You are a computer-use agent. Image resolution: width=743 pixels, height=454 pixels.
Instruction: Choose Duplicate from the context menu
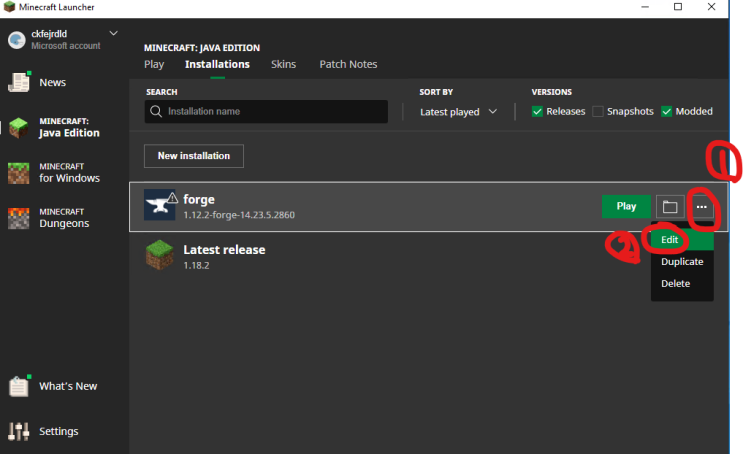pyautogui.click(x=682, y=262)
